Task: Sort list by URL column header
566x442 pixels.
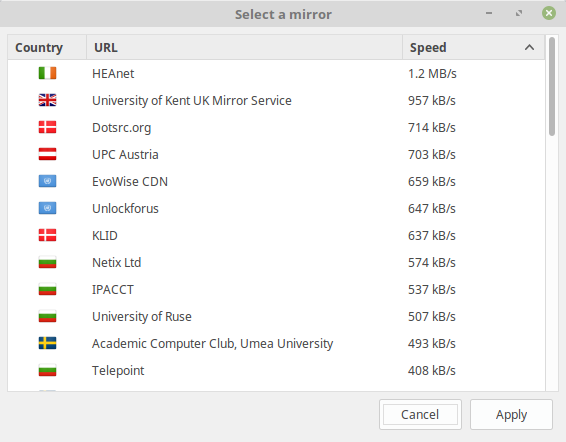Action: point(244,47)
